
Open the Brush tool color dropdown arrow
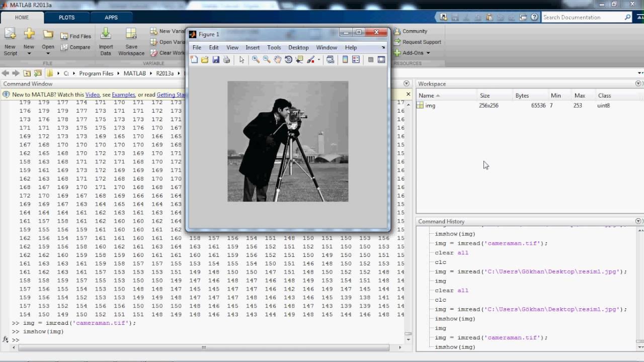[x=318, y=60]
